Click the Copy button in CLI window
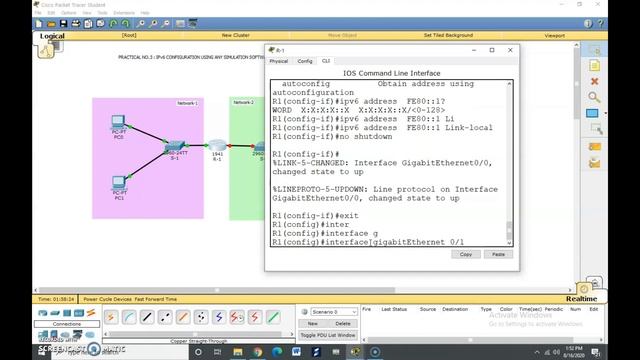This screenshot has width=640, height=360. coord(466,254)
